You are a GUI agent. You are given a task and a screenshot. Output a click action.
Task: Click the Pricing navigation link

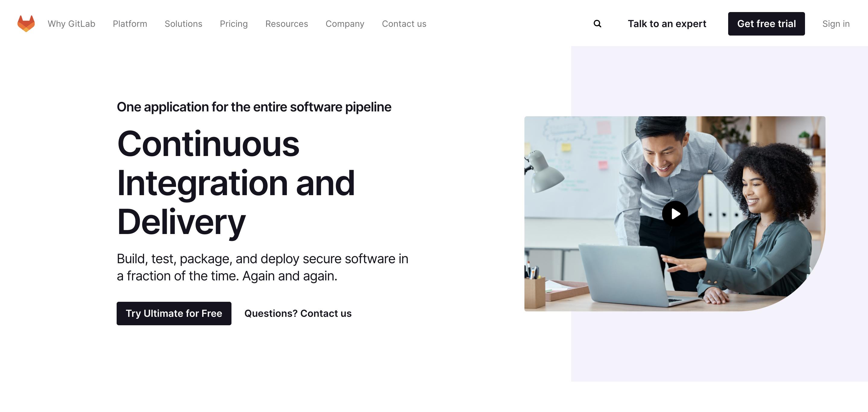[234, 23]
